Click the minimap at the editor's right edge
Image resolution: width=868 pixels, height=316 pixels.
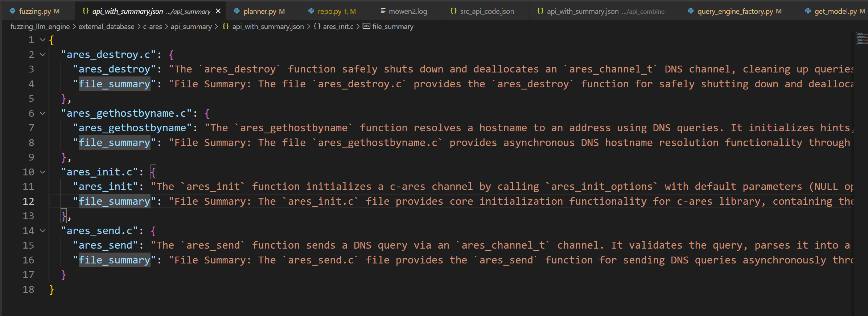(x=861, y=38)
